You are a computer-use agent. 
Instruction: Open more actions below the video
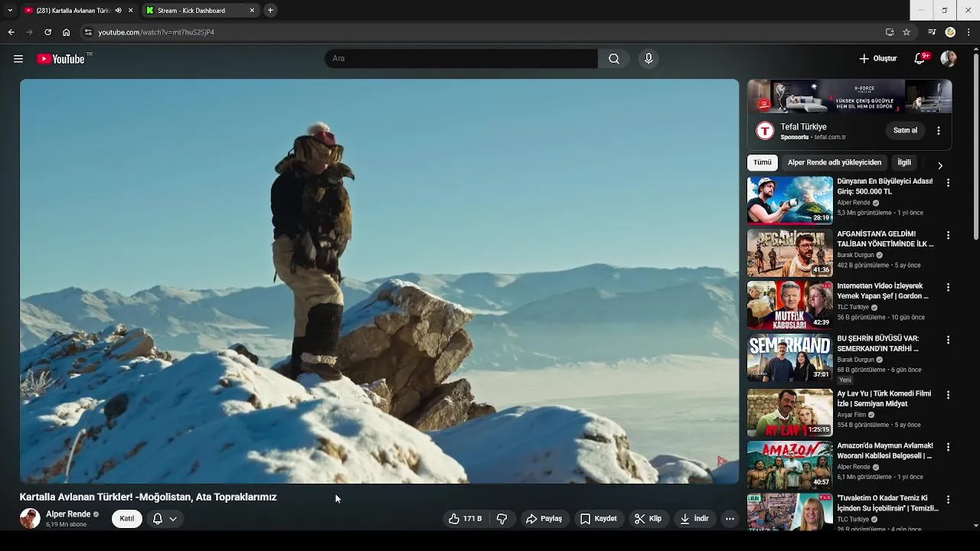click(x=730, y=519)
